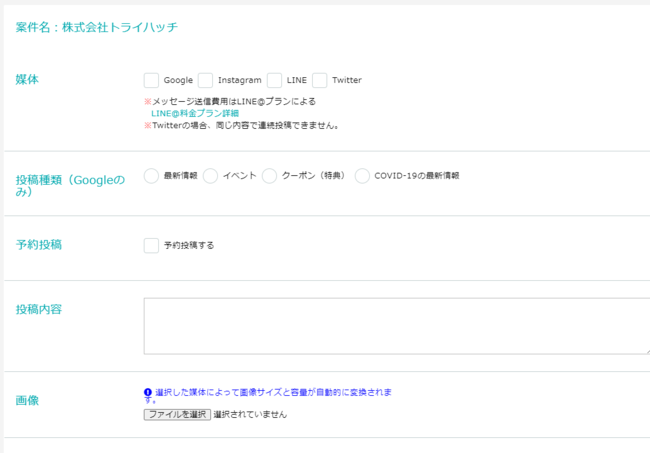650x453 pixels.
Task: Click the 案件名：株式会社トライハッチ heading
Action: click(97, 27)
